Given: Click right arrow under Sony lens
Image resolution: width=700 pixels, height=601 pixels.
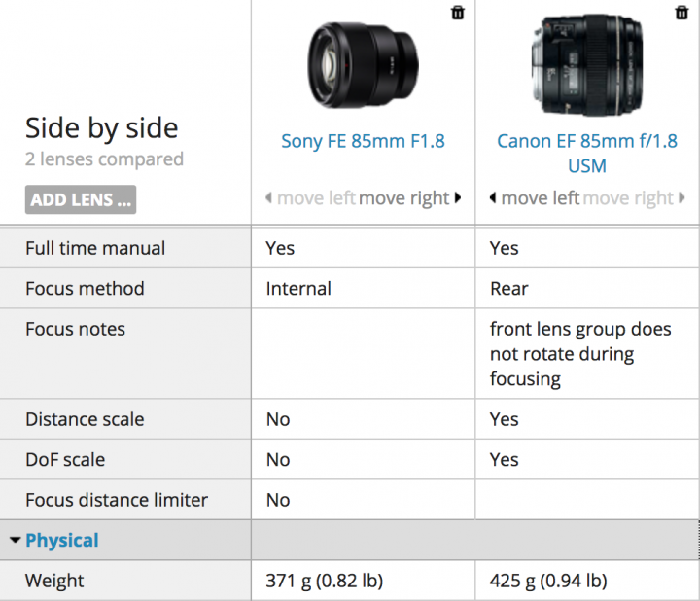Looking at the screenshot, I should coord(458,197).
